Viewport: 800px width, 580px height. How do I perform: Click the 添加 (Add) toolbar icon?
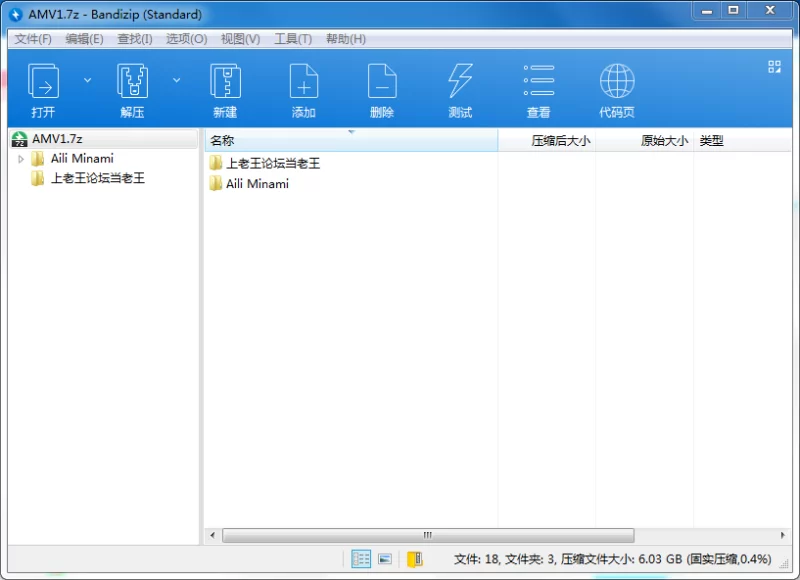tap(304, 81)
